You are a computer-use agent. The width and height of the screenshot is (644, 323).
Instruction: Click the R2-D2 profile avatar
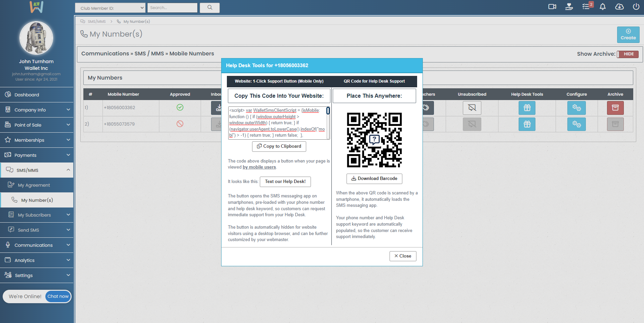(36, 38)
